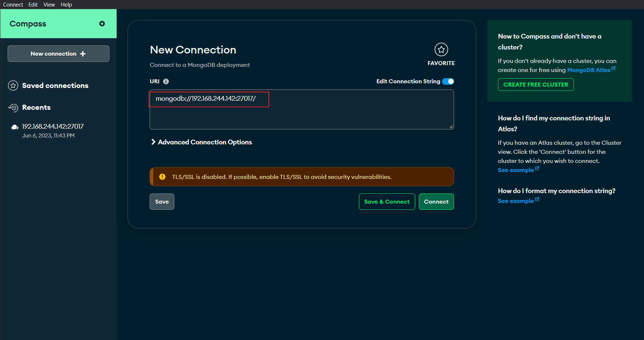Click external link icon beside Atlas See example
This screenshot has width=644, height=340.
[x=537, y=168]
